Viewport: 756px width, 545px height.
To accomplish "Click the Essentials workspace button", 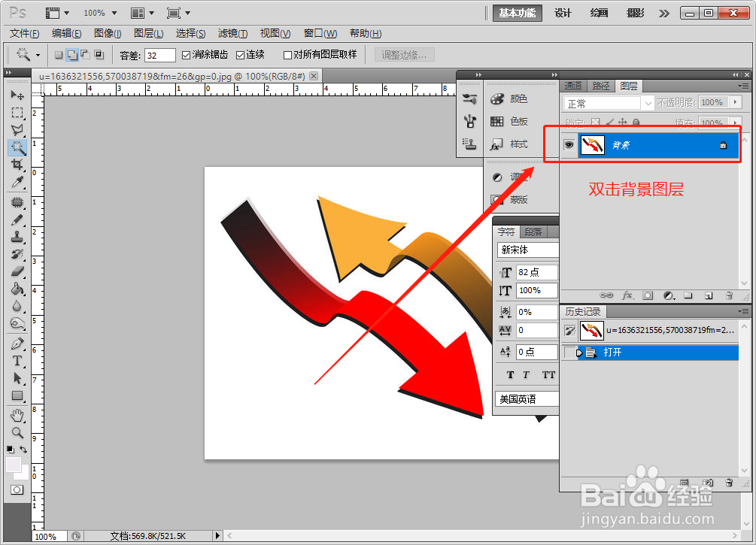I will [517, 13].
